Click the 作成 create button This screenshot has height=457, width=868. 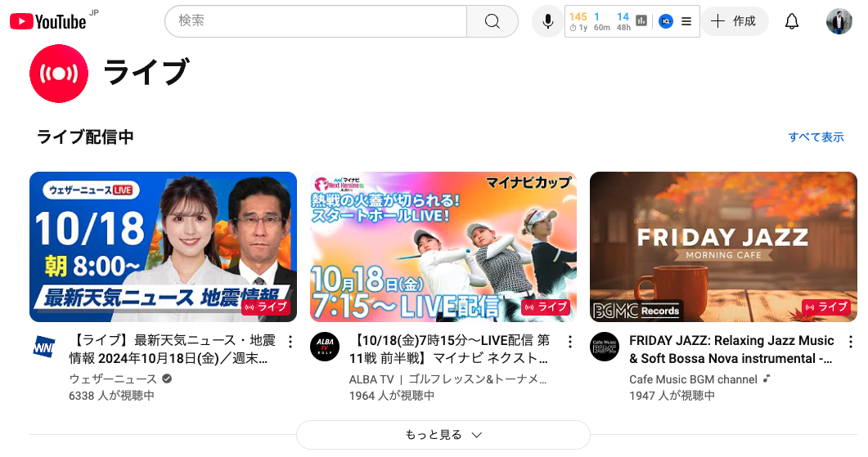point(735,21)
